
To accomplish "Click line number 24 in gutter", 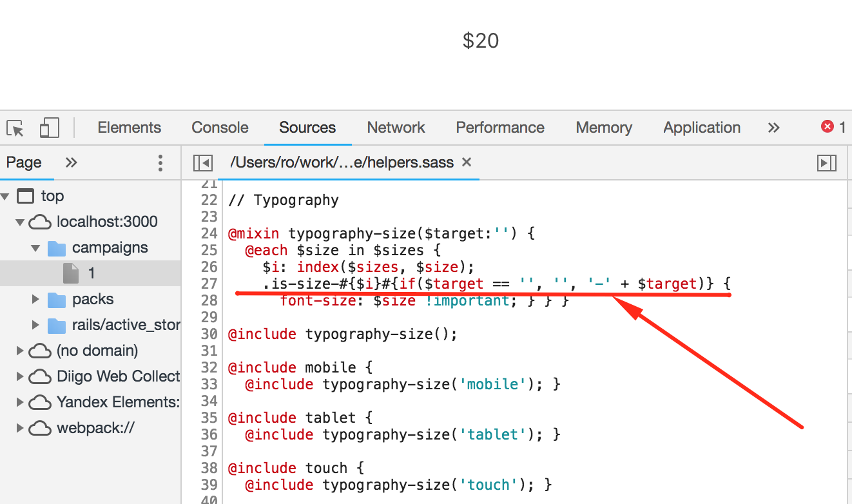I will pyautogui.click(x=209, y=233).
